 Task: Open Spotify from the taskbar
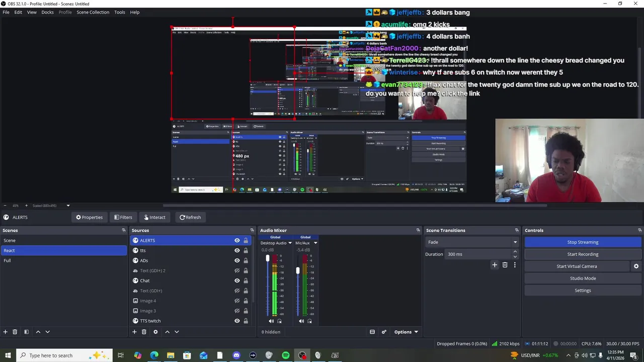pyautogui.click(x=286, y=355)
